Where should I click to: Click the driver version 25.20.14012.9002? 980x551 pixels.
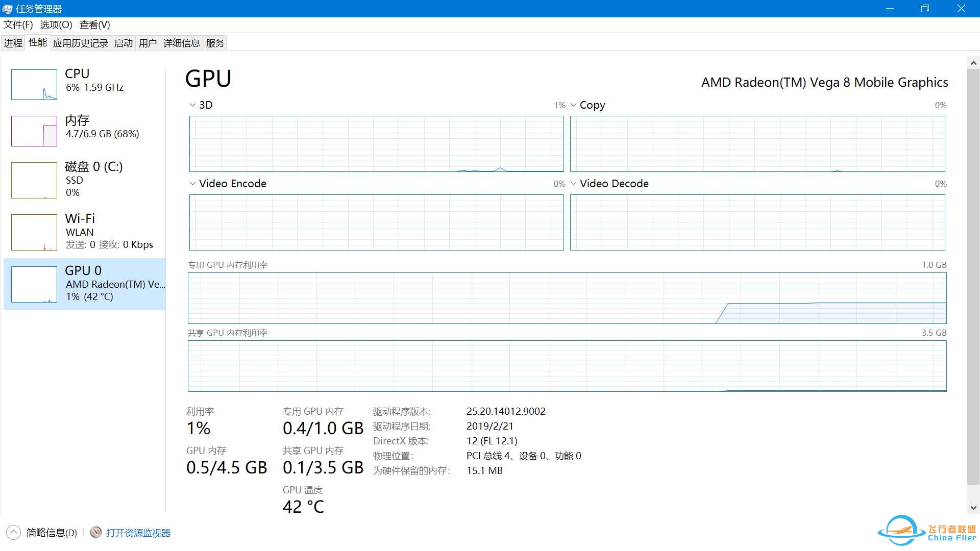pos(506,411)
